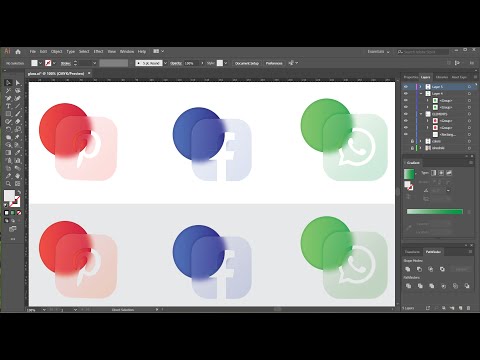Open the 5 pt. Round brush dropdown
Screen dimensions: 480x360
[165, 63]
